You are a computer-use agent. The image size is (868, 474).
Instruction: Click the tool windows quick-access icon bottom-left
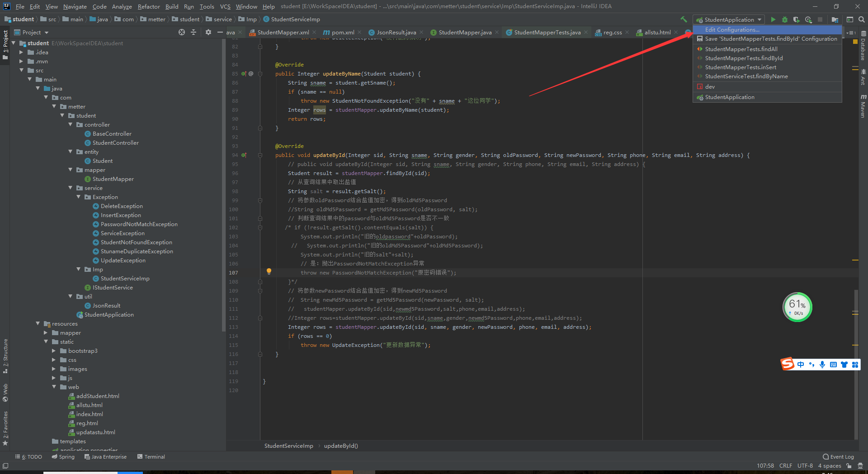5,465
